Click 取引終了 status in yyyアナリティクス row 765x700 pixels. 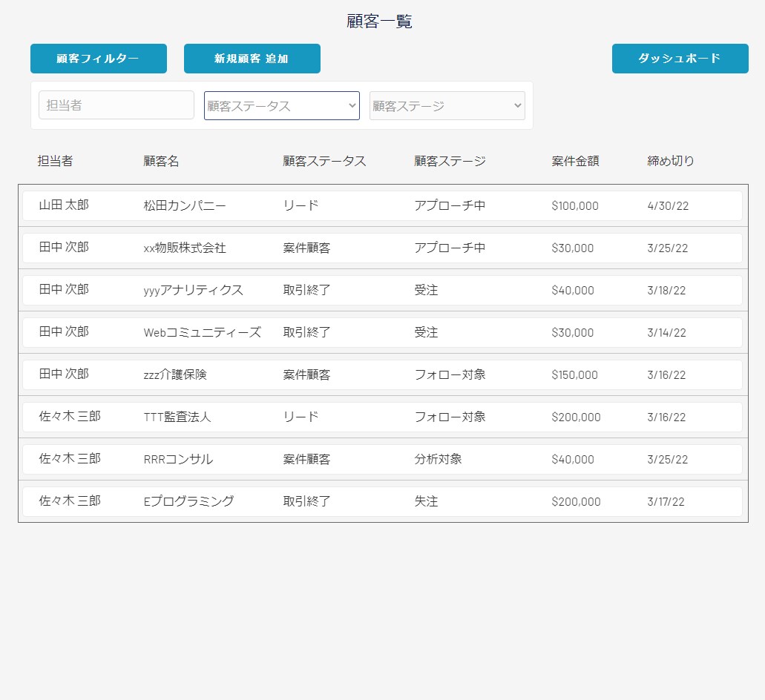306,291
